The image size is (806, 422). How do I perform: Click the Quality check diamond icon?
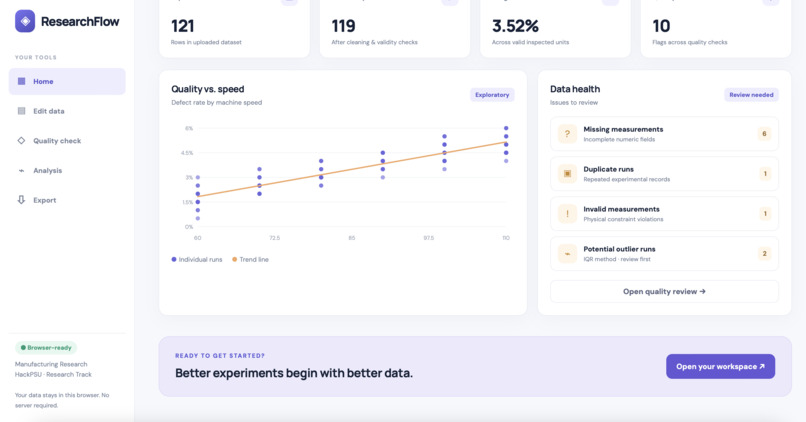pos(21,140)
